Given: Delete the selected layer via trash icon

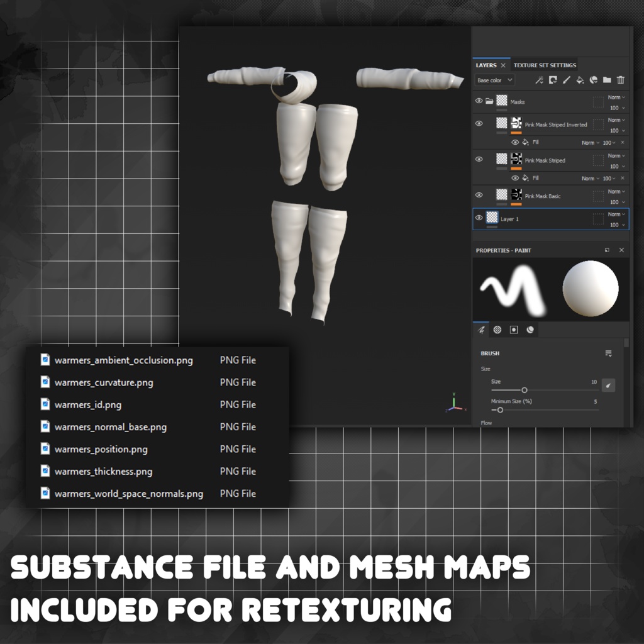Looking at the screenshot, I should point(619,80).
